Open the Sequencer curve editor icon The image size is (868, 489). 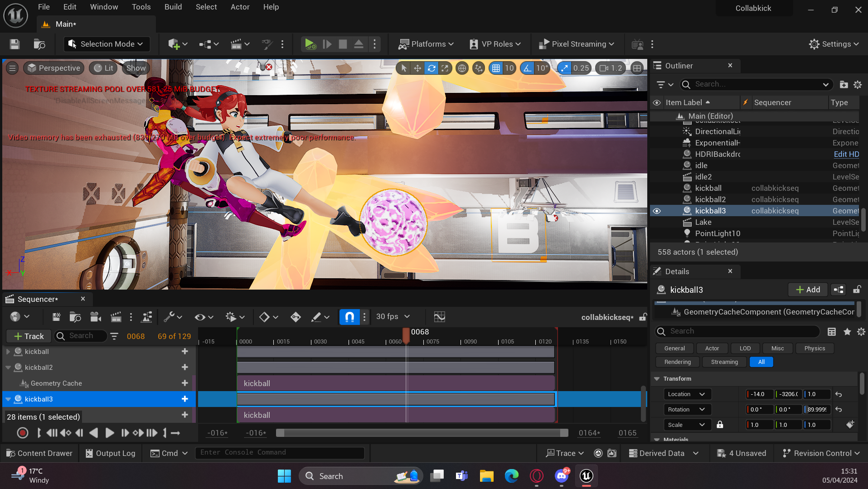439,317
